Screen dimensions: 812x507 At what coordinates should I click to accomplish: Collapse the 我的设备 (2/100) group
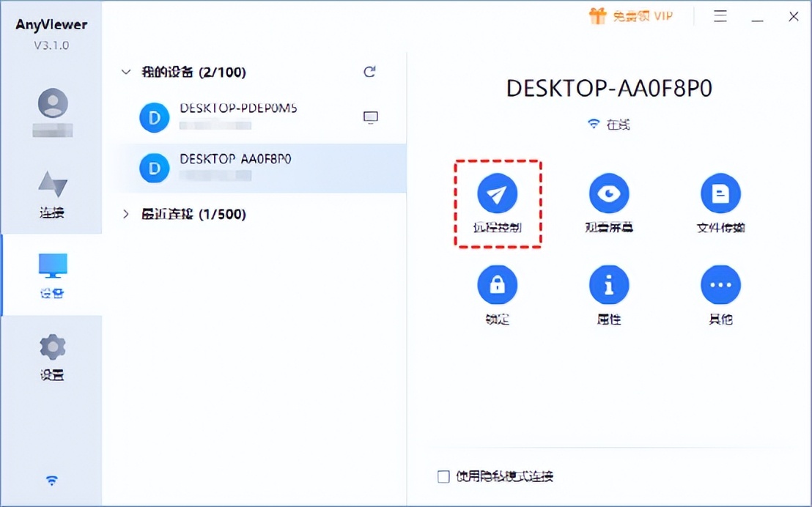(x=125, y=72)
